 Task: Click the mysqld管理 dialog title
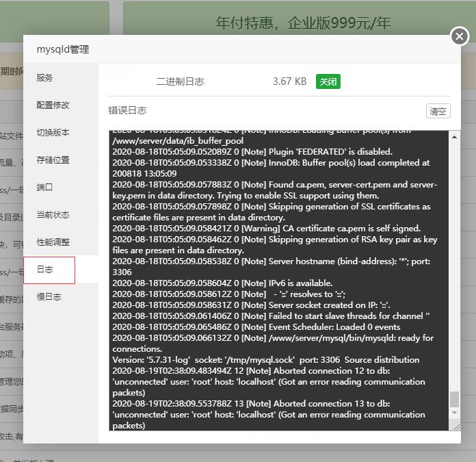[63, 49]
